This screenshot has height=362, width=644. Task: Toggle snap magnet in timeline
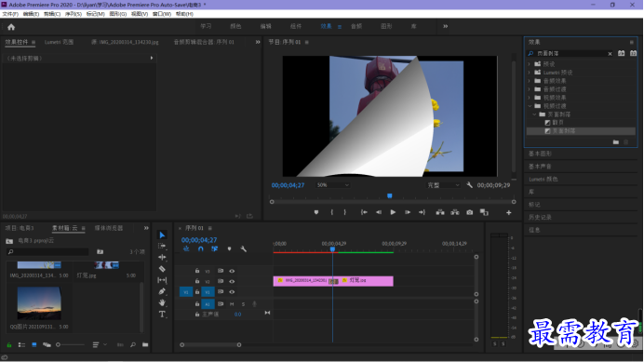click(200, 249)
